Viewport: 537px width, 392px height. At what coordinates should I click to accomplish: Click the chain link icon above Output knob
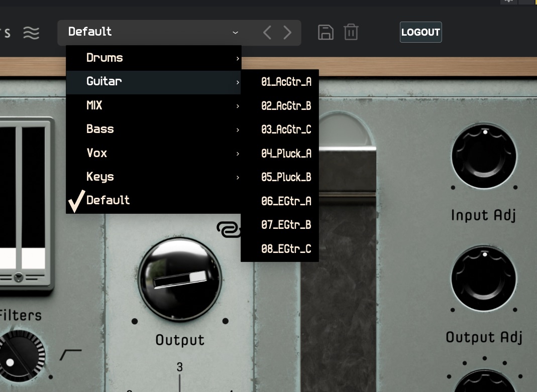228,229
